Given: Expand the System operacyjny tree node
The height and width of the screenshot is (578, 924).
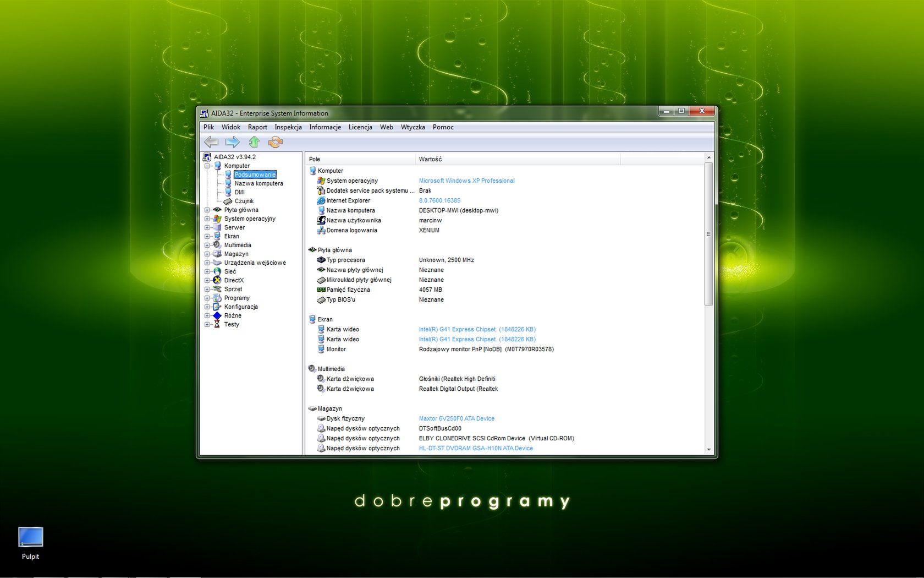Looking at the screenshot, I should pos(207,219).
